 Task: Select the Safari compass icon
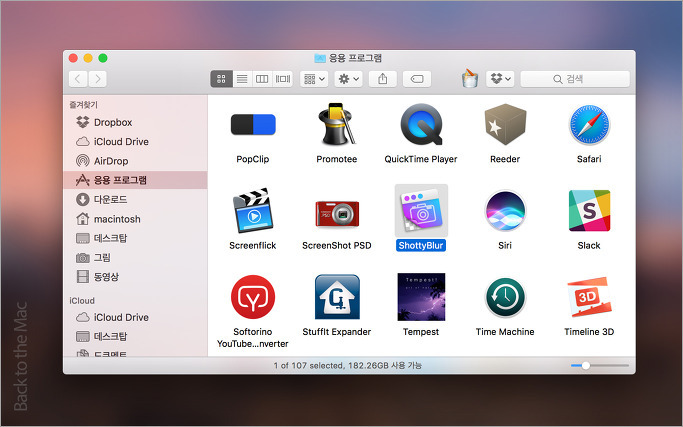coord(589,125)
